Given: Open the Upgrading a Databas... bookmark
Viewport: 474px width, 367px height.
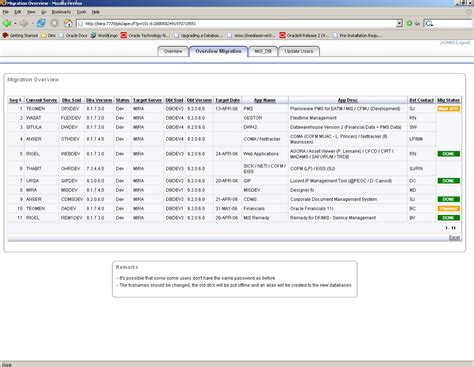Looking at the screenshot, I should click(198, 35).
